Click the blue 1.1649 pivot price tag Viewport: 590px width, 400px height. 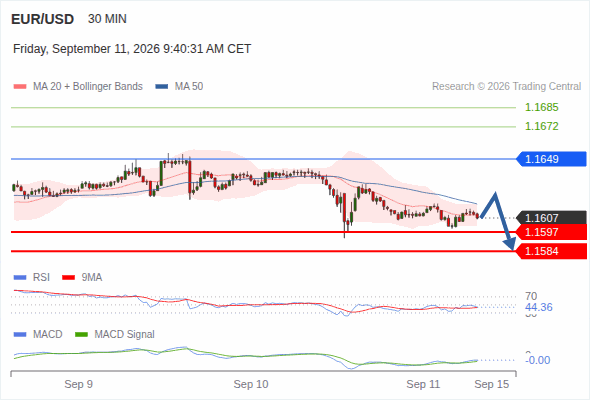pyautogui.click(x=551, y=159)
